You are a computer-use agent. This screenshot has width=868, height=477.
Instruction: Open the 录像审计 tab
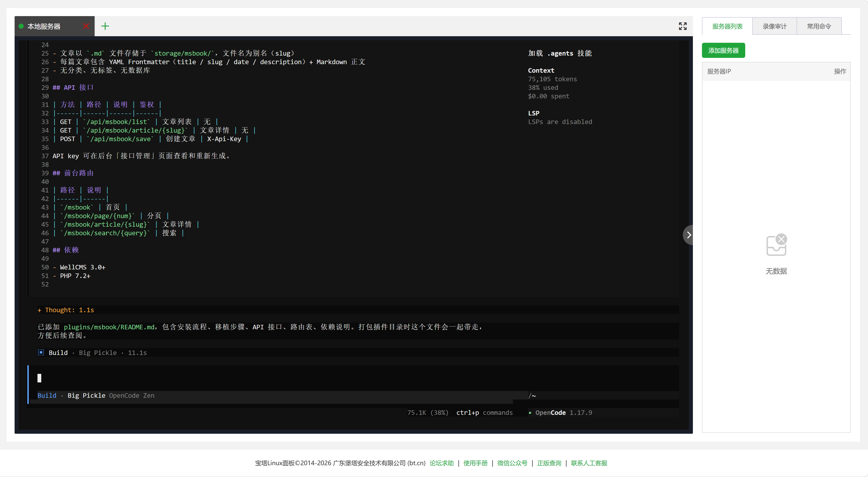tap(775, 26)
